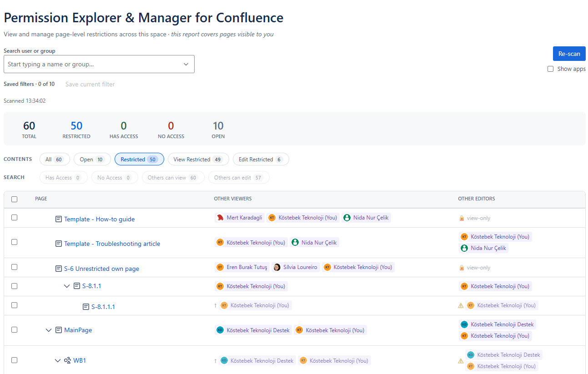This screenshot has width=588, height=374.
Task: Select the All 60 contents filter
Action: (55, 160)
